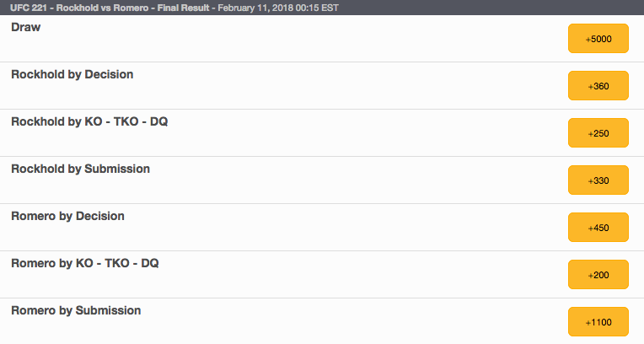Screen dimensions: 644x344
Task: Select the Romero by Decision label
Action: point(67,216)
